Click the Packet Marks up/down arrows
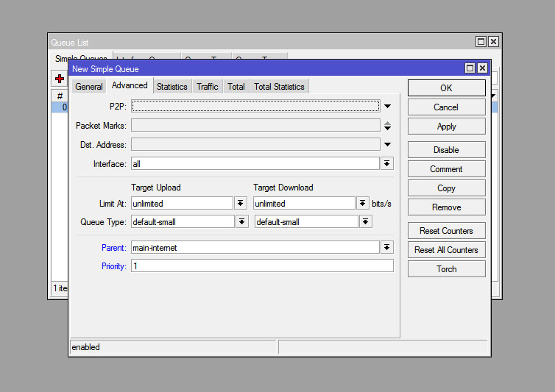Image resolution: width=555 pixels, height=392 pixels. pyautogui.click(x=387, y=126)
